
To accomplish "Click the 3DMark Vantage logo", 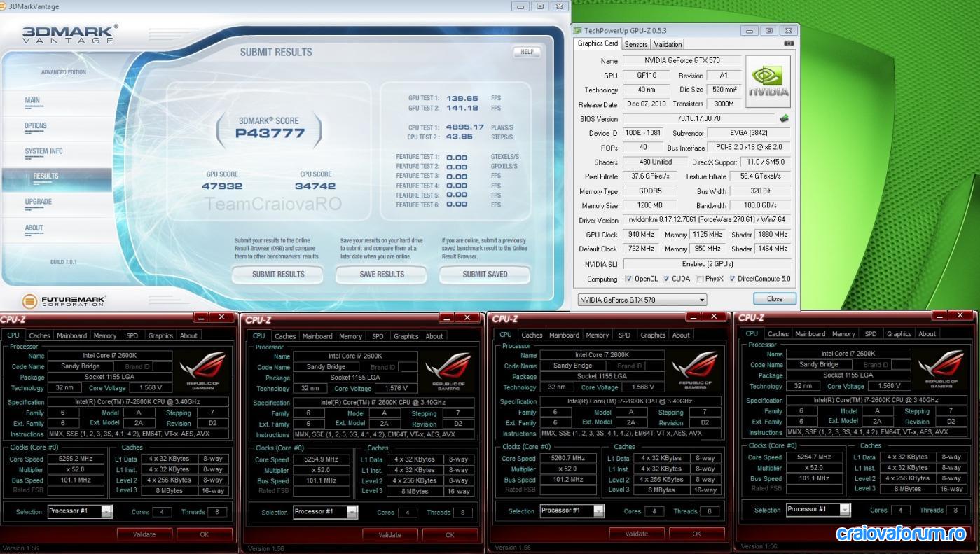I will (x=69, y=34).
